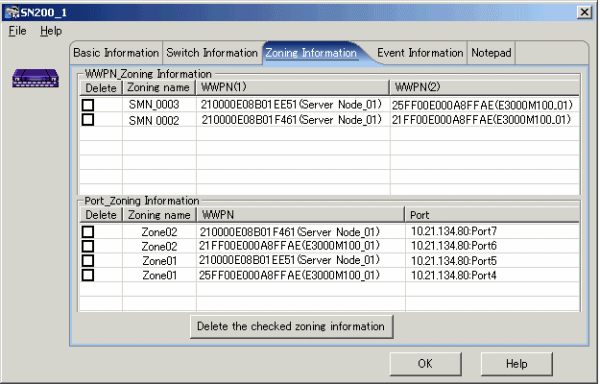Open the Help menu
This screenshot has height=384, width=600.
pyautogui.click(x=51, y=31)
